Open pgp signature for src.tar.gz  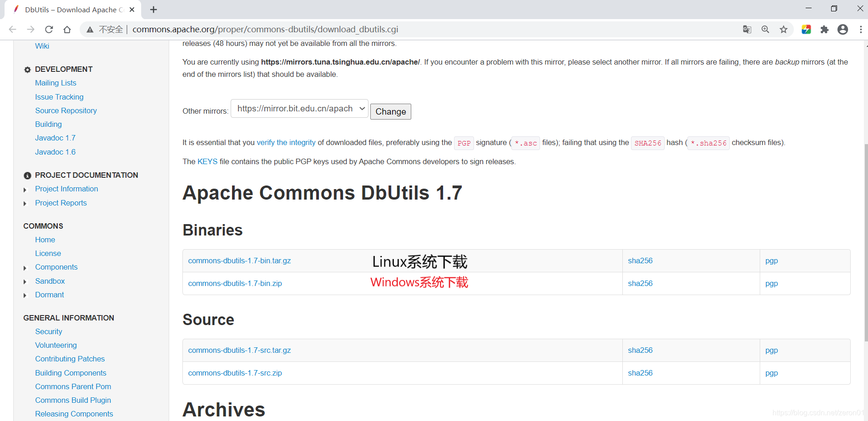(x=772, y=350)
